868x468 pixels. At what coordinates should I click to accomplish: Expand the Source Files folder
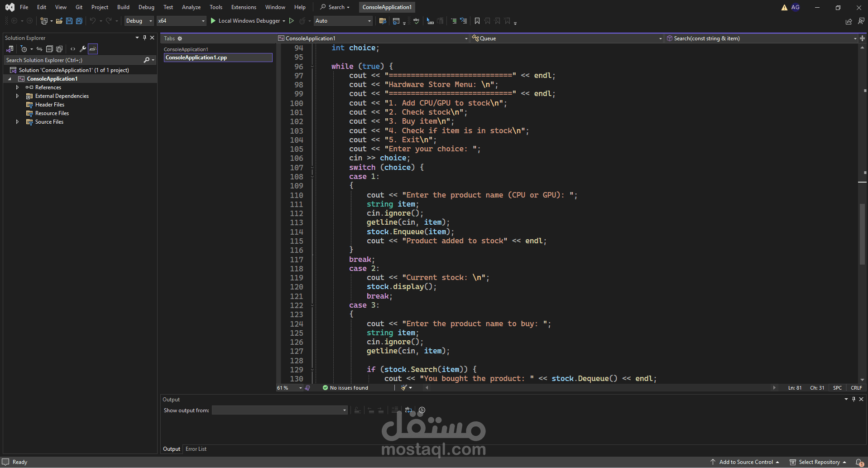[x=17, y=122]
